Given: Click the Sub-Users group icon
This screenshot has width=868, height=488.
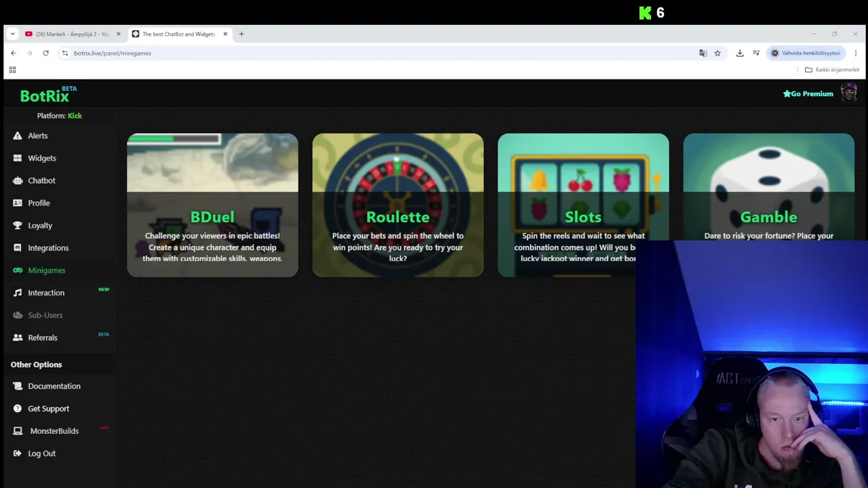Looking at the screenshot, I should (18, 314).
